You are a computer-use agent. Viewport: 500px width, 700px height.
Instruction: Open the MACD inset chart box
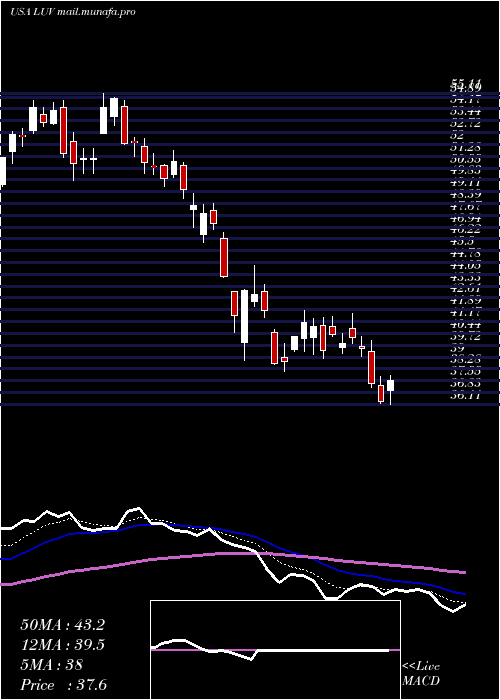[275, 650]
